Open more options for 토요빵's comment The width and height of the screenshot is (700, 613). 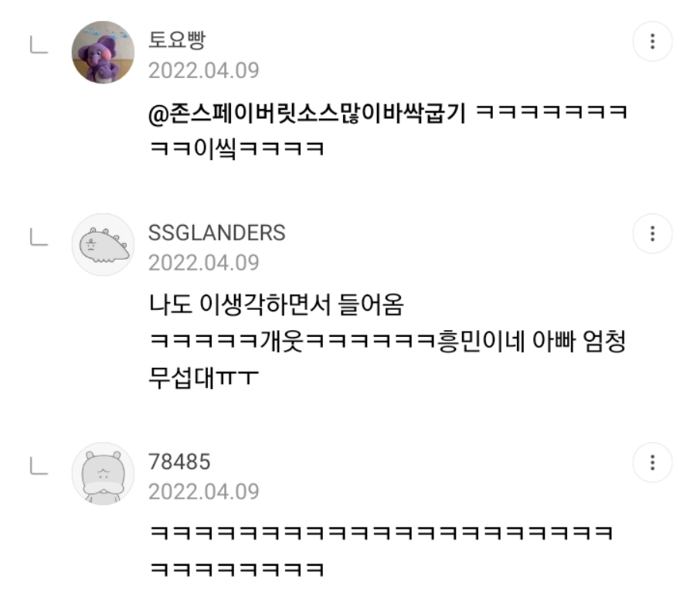coord(652,41)
